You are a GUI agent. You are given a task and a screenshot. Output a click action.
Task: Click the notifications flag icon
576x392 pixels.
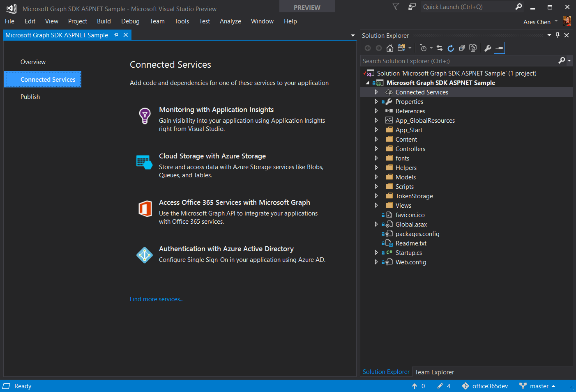click(x=396, y=7)
